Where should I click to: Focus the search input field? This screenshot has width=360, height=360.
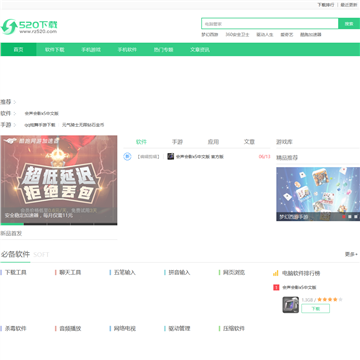tap(270, 24)
